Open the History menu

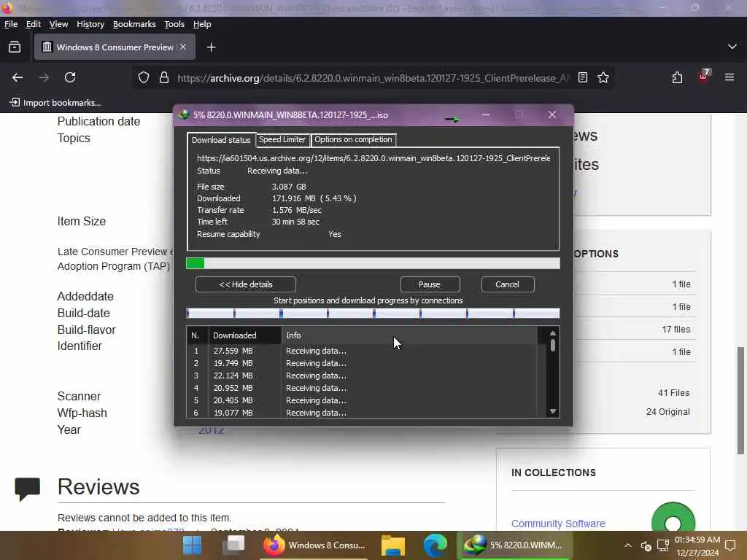pyautogui.click(x=90, y=24)
